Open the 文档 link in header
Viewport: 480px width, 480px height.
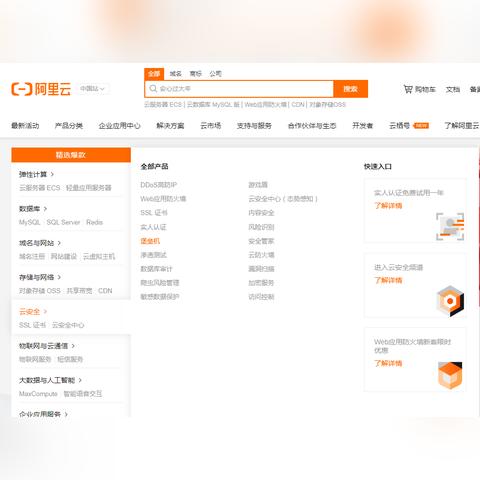[453, 89]
